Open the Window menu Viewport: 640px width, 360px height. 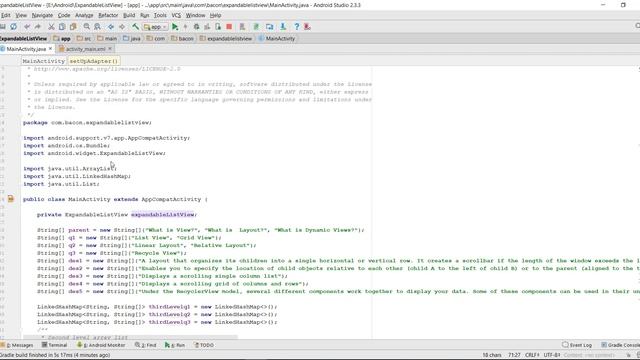pos(196,15)
